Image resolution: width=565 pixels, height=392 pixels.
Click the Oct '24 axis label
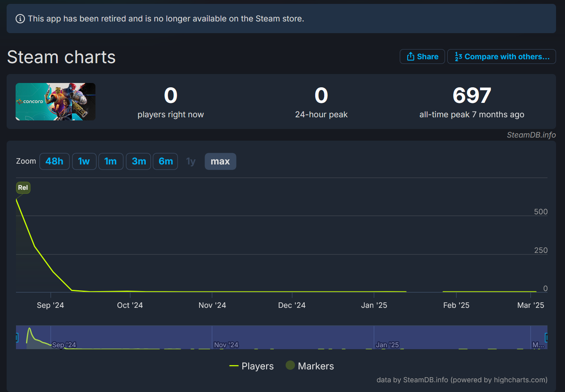point(130,305)
